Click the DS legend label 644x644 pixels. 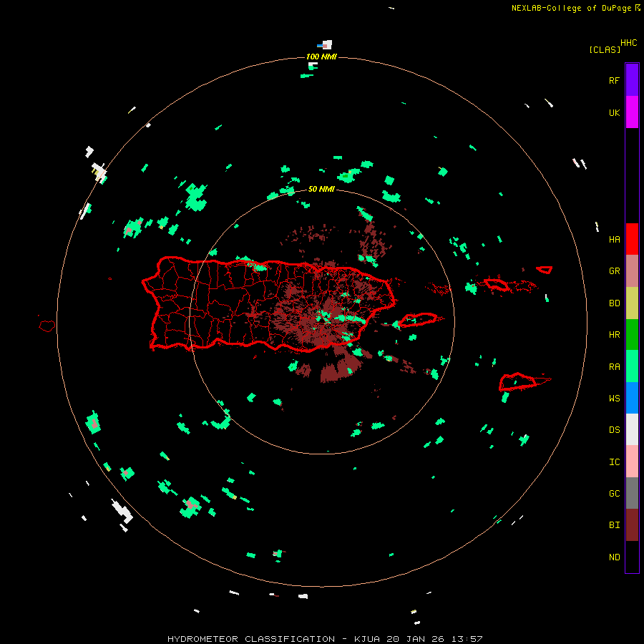click(x=614, y=430)
